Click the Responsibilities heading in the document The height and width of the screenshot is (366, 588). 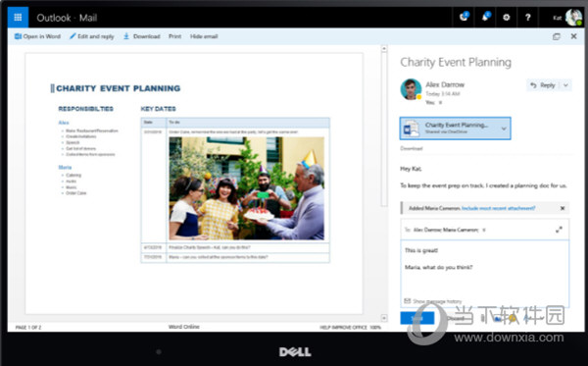pos(85,109)
